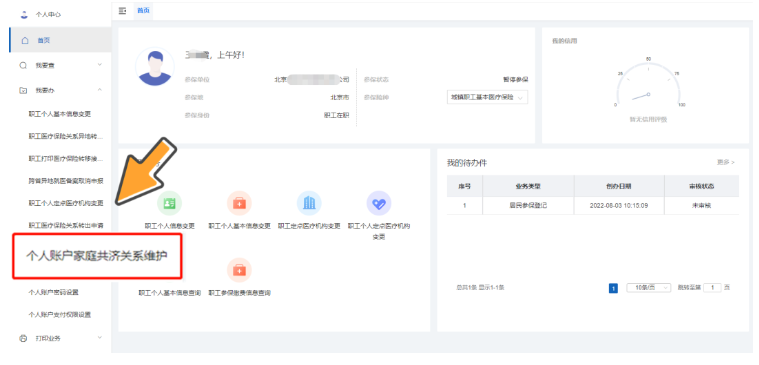Click the user avatar picture
The image size is (759, 365).
tap(154, 66)
